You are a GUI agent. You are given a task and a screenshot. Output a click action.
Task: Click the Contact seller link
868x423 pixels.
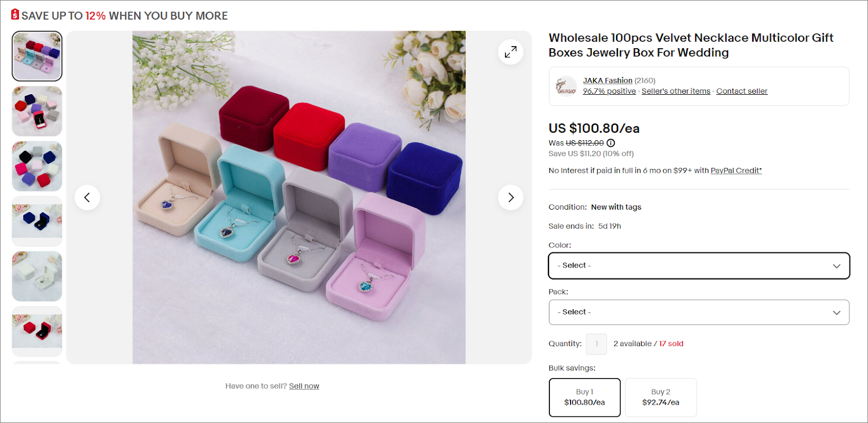coord(742,91)
